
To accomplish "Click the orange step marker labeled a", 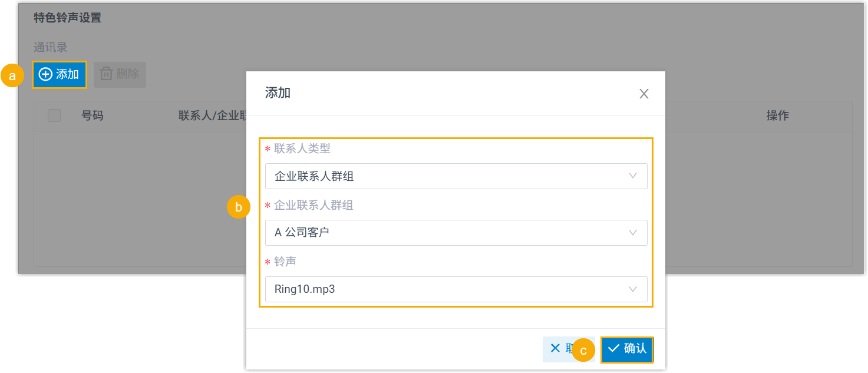I will [12, 75].
